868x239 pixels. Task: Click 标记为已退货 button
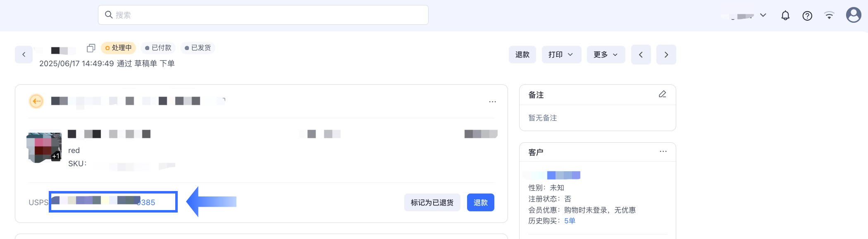pos(432,203)
